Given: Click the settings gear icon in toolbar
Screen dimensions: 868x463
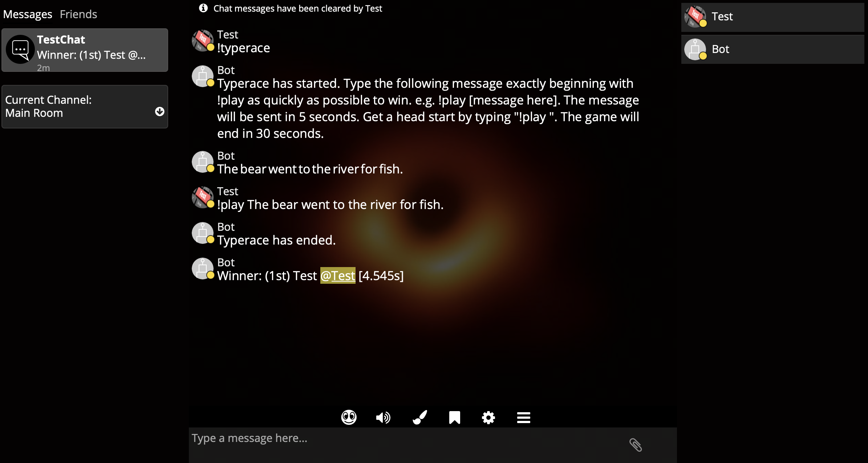Looking at the screenshot, I should [x=488, y=417].
